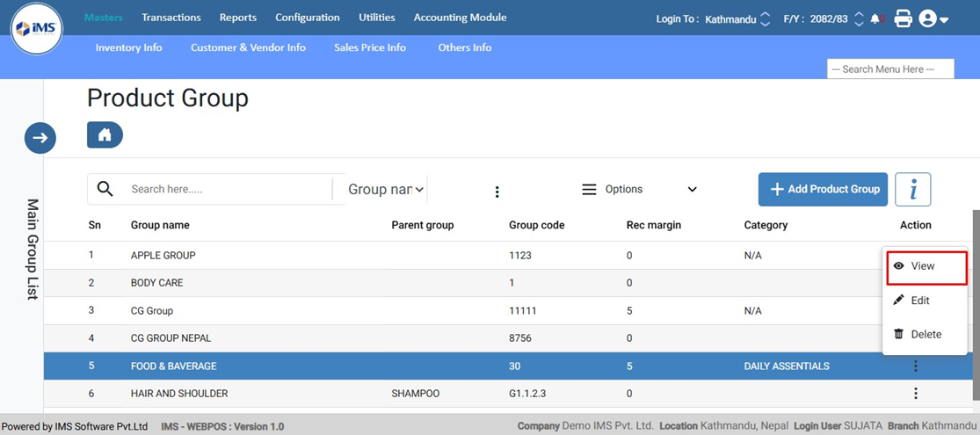
Task: Choose Edit from the action menu
Action: [x=925, y=301]
